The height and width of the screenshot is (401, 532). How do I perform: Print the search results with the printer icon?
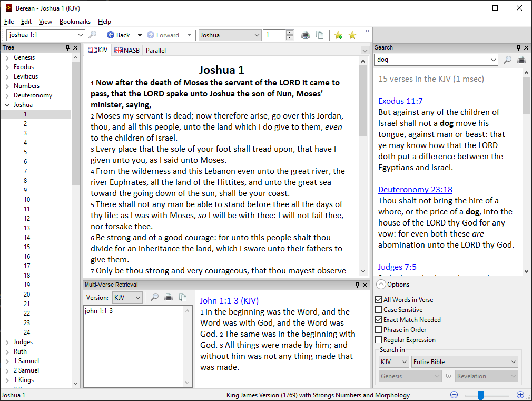pos(521,60)
